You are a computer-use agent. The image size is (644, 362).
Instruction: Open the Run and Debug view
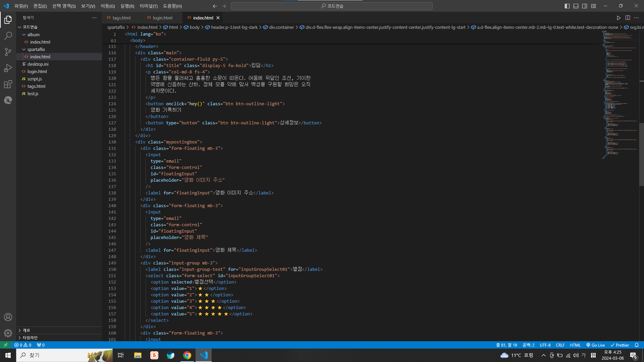(x=8, y=68)
